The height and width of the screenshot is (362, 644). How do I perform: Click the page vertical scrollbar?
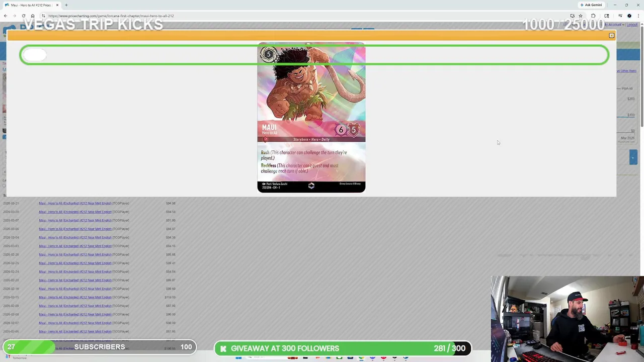[642, 75]
